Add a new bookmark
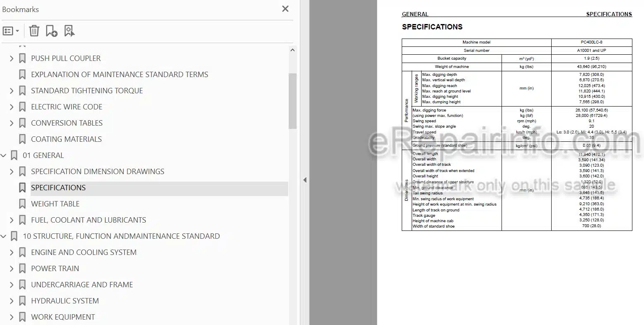 [x=52, y=31]
